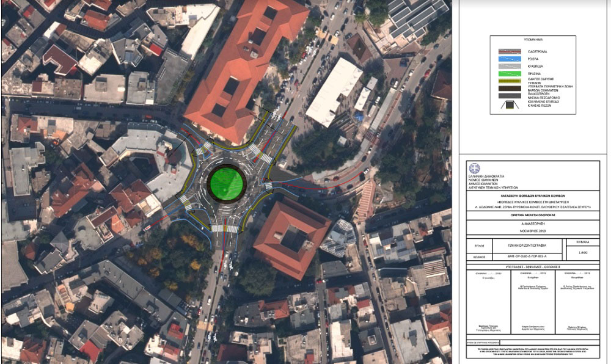
Task: Click the Greek national emblem in title block
Action: (474, 168)
